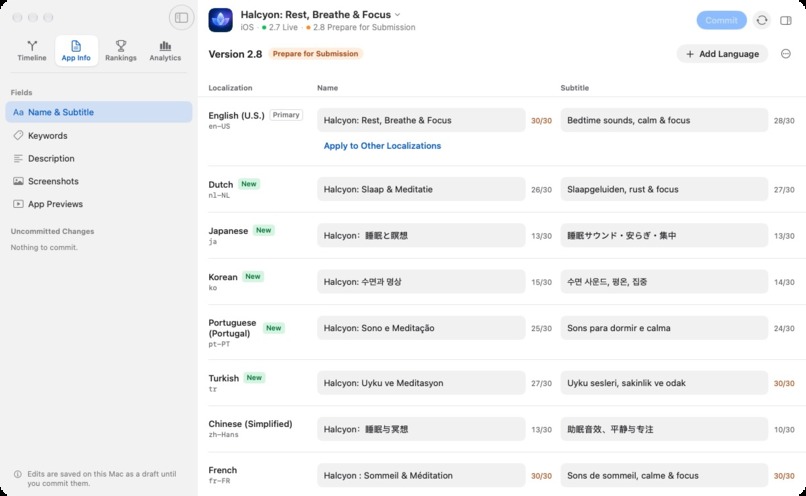Click the Commit button

click(x=721, y=20)
